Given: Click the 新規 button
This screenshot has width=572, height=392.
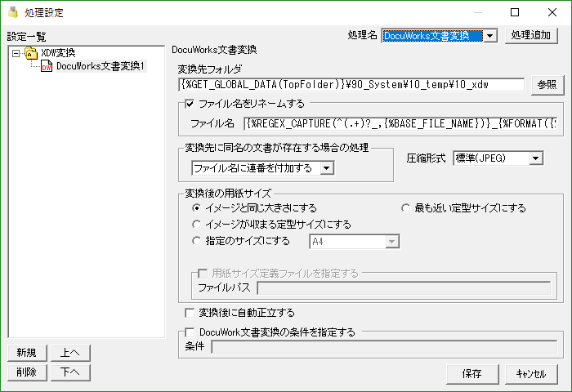Looking at the screenshot, I should tap(27, 353).
